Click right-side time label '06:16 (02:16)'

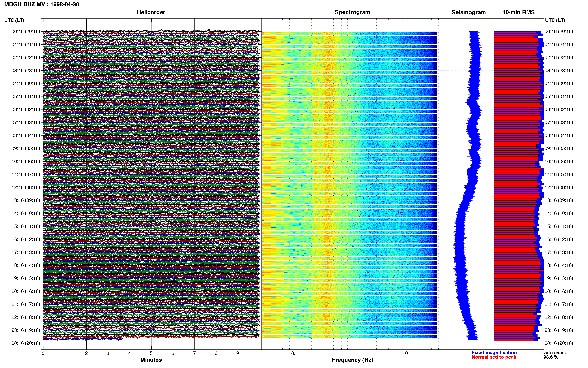[559, 109]
